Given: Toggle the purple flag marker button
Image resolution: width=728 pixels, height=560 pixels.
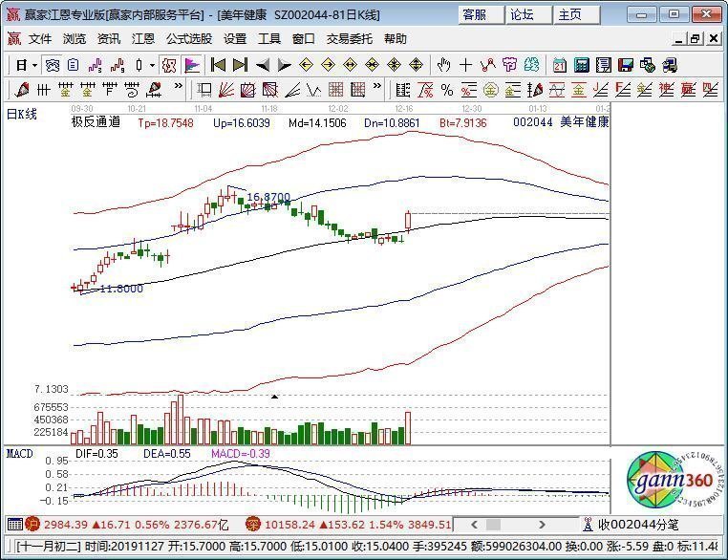Looking at the screenshot, I should [x=192, y=65].
